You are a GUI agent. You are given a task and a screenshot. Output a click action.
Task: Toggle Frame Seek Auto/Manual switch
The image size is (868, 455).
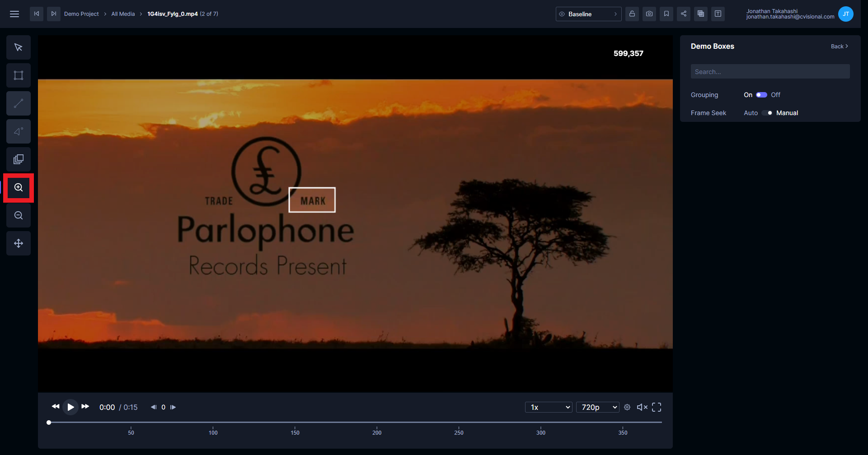(767, 113)
